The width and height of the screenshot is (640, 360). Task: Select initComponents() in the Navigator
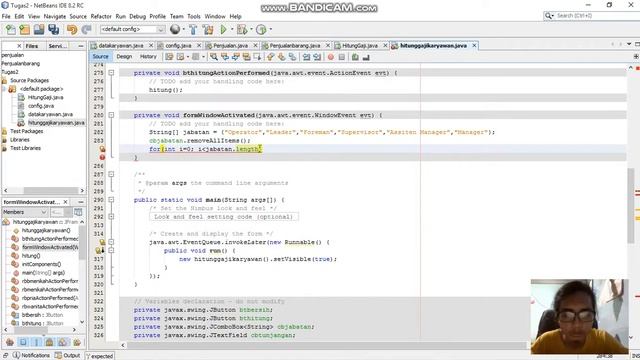pos(41,264)
